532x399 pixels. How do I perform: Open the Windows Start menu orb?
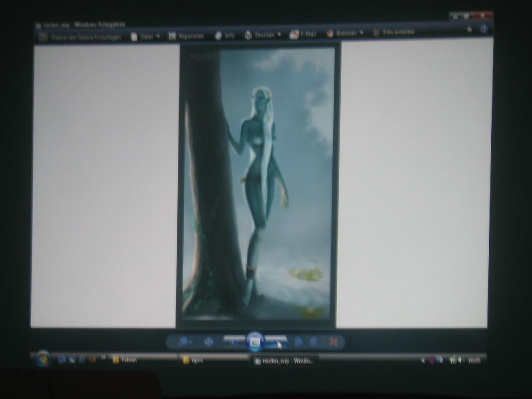pos(42,359)
